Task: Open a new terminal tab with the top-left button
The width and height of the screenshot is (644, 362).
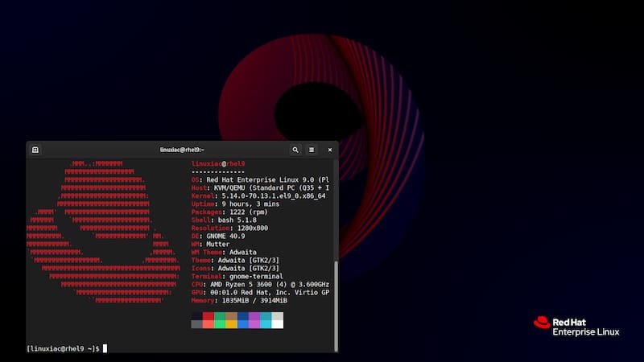Action: [x=35, y=150]
